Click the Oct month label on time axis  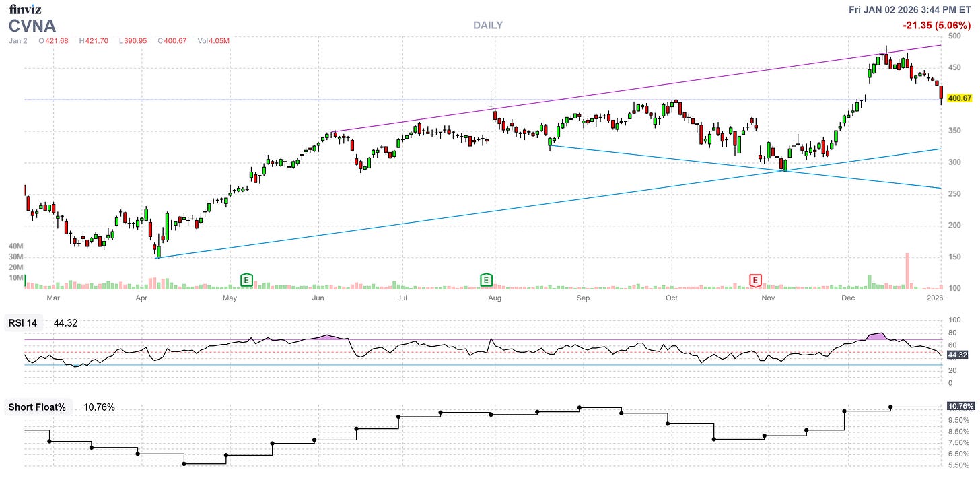click(671, 296)
